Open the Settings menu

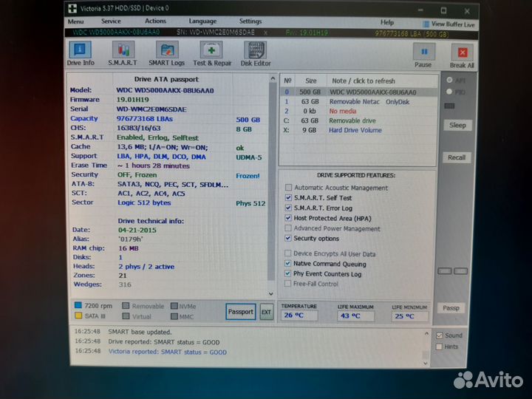pyautogui.click(x=250, y=21)
